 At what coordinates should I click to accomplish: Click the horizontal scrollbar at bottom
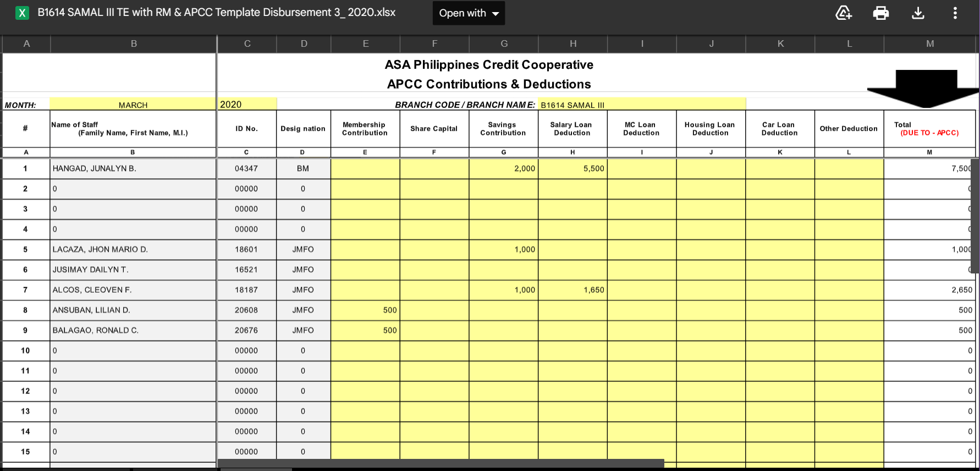click(x=441, y=464)
